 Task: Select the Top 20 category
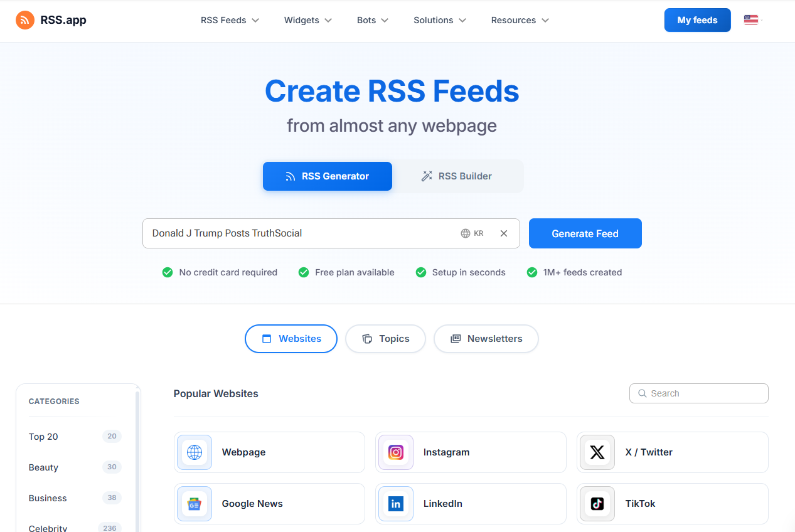coord(75,437)
